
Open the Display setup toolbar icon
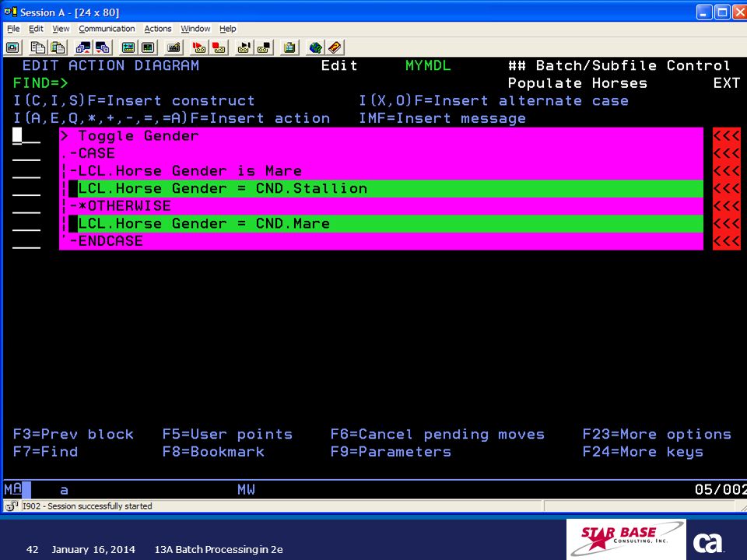(128, 47)
